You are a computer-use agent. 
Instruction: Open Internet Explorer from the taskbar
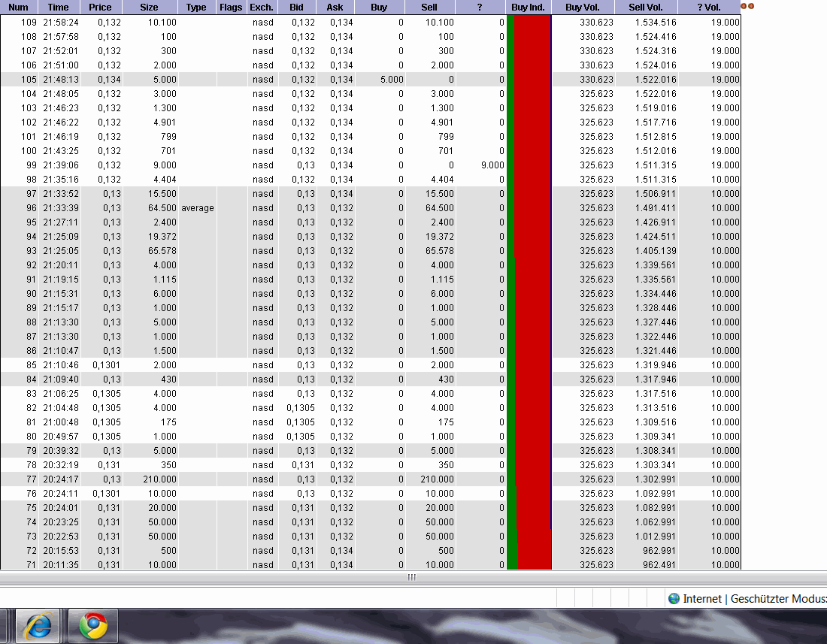click(x=37, y=626)
